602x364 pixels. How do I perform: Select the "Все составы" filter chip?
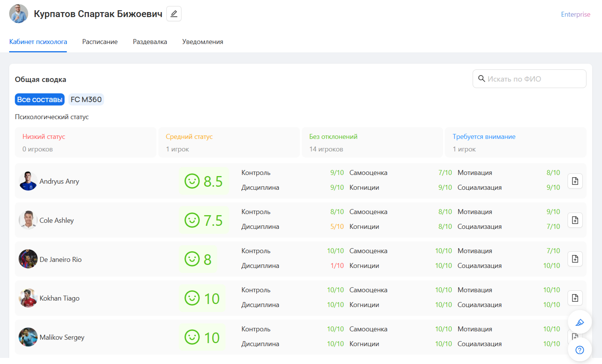(x=39, y=99)
